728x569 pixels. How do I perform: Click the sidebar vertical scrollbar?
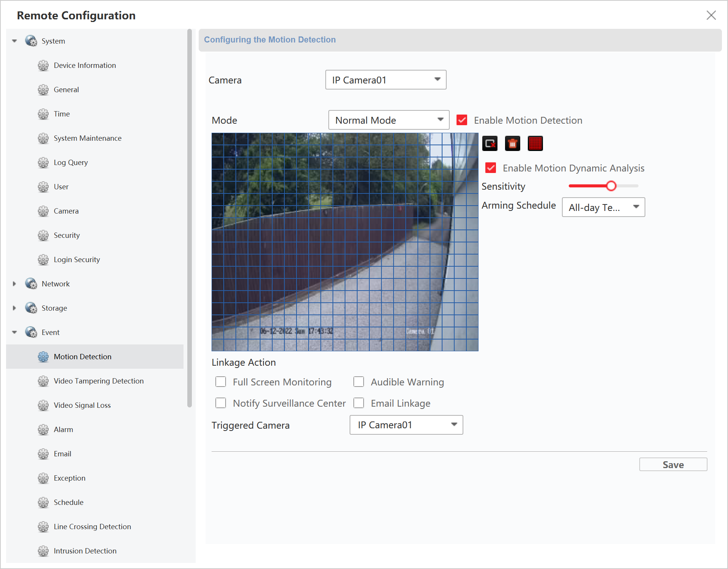tap(190, 218)
